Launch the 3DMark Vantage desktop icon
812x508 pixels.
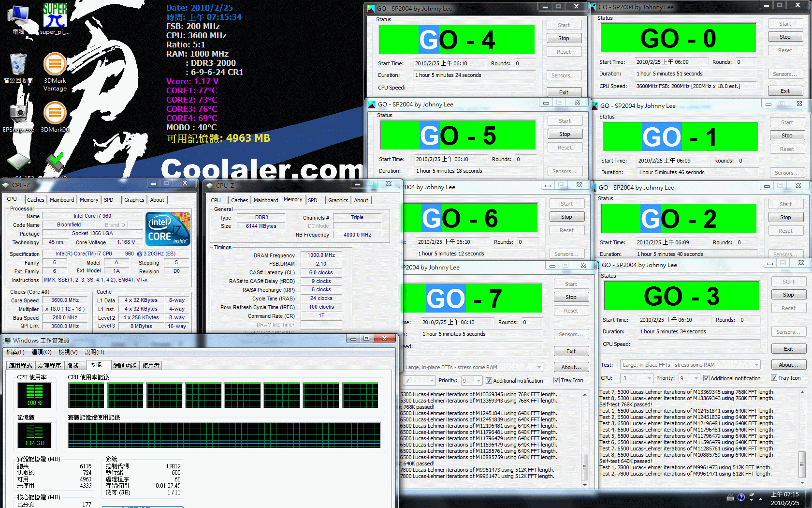(55, 72)
